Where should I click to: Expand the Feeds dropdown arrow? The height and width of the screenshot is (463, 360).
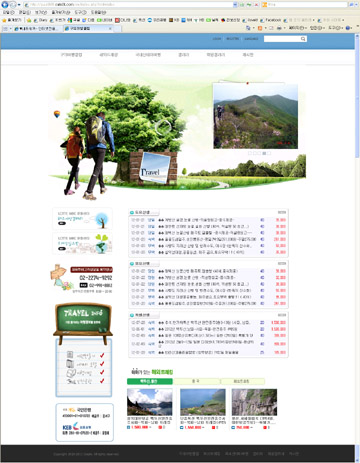[265, 28]
